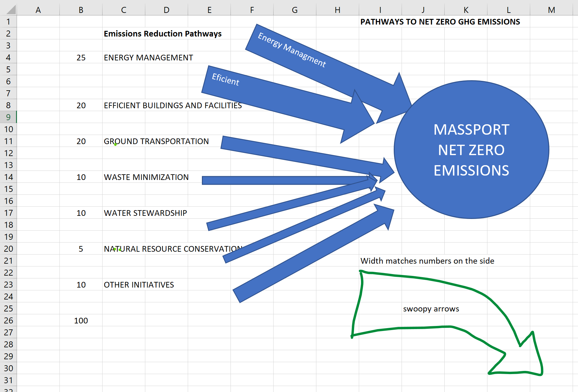Click the 'Width matches numbers on the side' note
The image size is (578, 392).
click(427, 261)
